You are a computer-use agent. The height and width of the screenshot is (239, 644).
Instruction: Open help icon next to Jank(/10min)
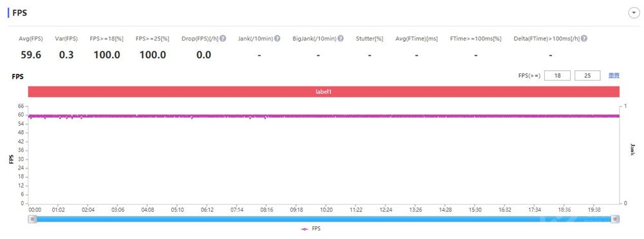click(277, 39)
